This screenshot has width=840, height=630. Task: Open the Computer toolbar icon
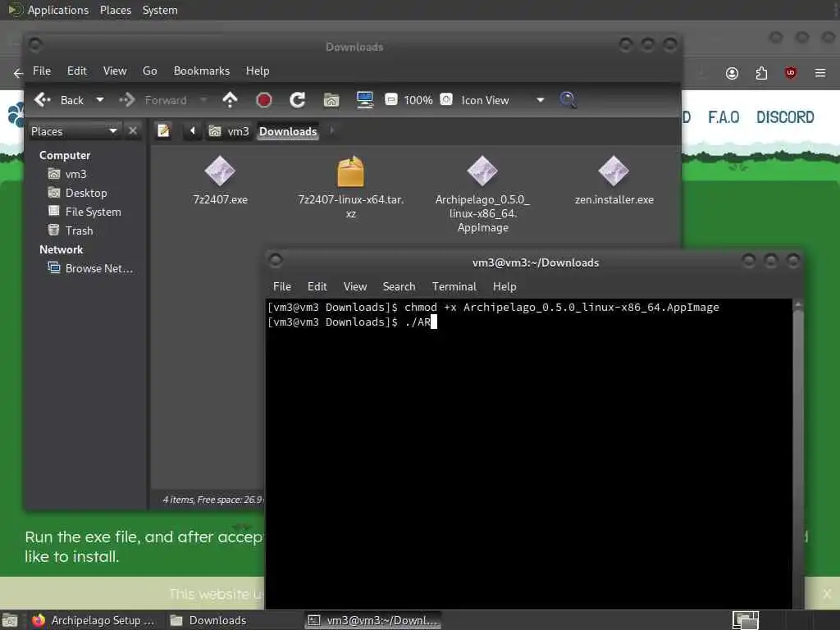365,100
